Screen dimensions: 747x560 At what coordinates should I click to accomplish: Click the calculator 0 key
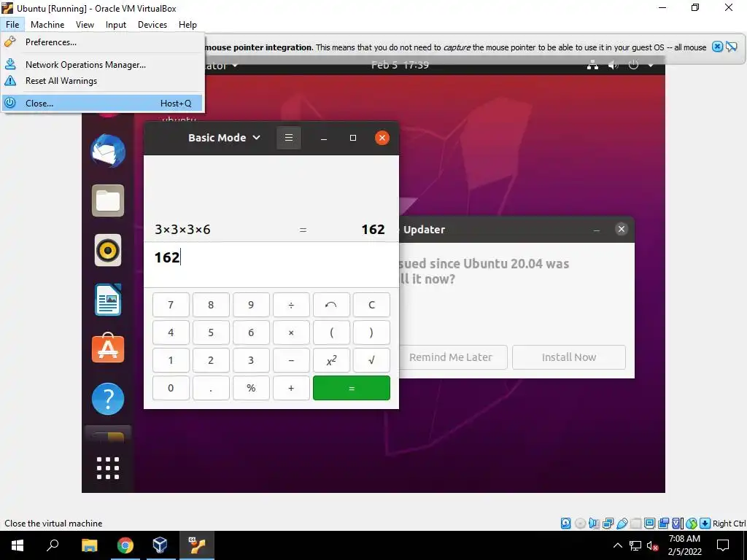[x=171, y=388]
